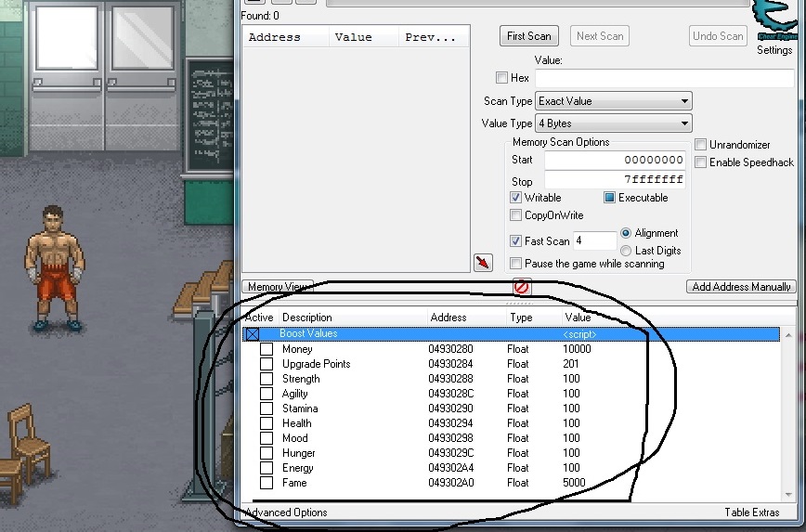Click the Active column header

[x=259, y=318]
